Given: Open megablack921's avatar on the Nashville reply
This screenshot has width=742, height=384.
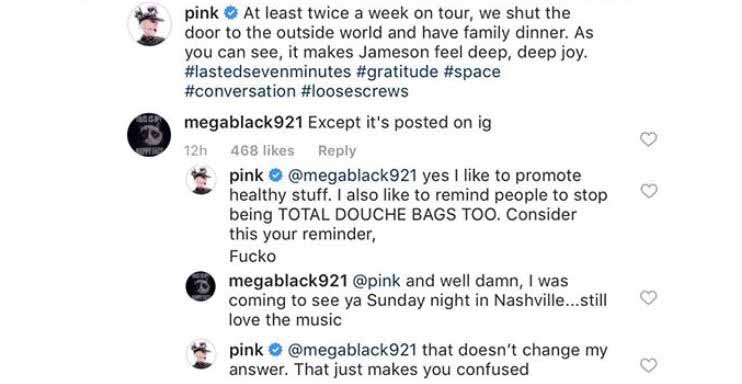Looking at the screenshot, I should tap(201, 286).
